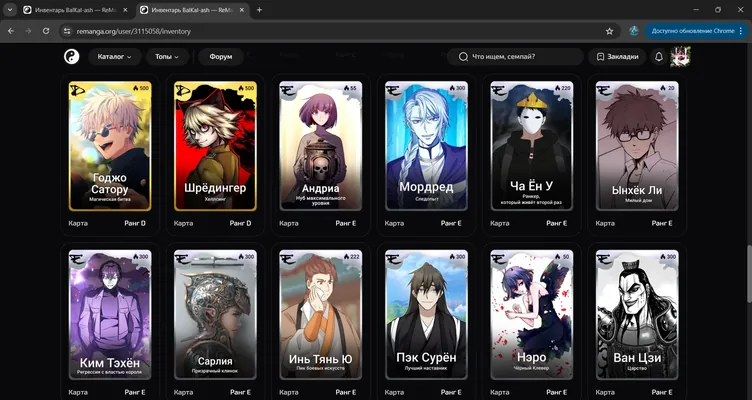The image size is (752, 400).
Task: Click the D rank badge on Годжо Сатору card
Action: click(77, 90)
